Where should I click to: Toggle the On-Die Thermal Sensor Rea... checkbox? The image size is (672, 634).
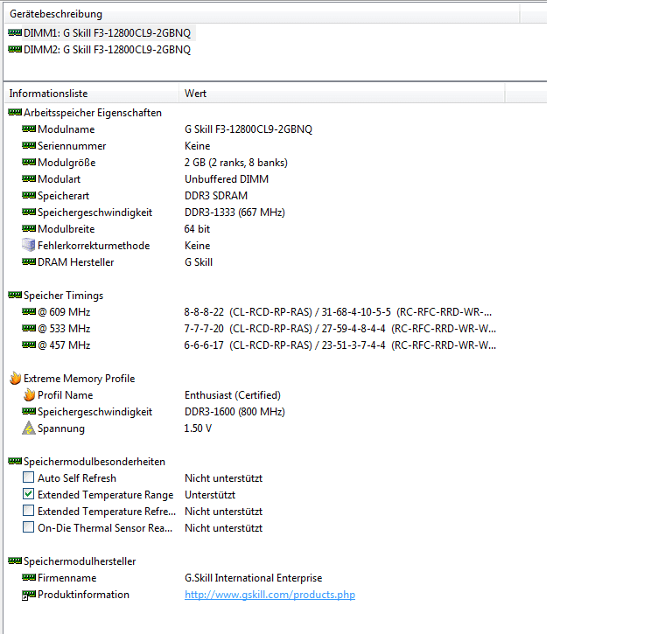pyautogui.click(x=28, y=527)
